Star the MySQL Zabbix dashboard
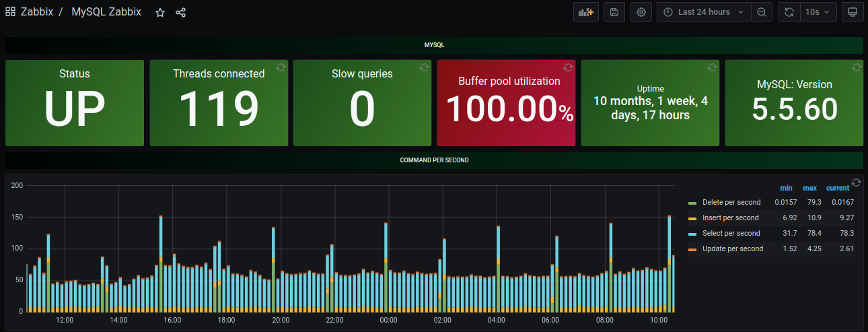The height and width of the screenshot is (332, 868). pos(160,13)
